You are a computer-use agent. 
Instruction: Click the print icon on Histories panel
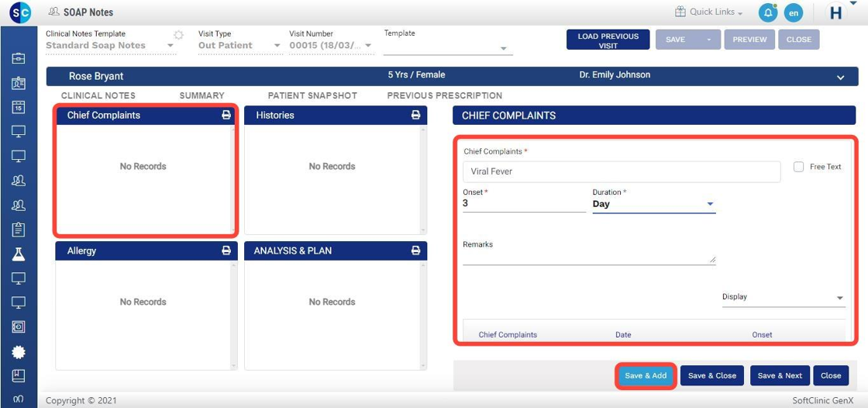415,115
